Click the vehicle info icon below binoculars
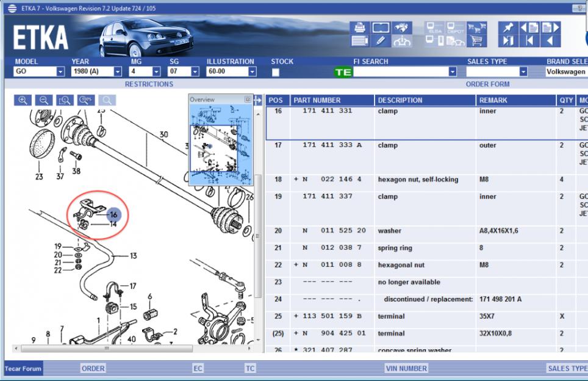Screen dimensions: 588x381 (401, 40)
